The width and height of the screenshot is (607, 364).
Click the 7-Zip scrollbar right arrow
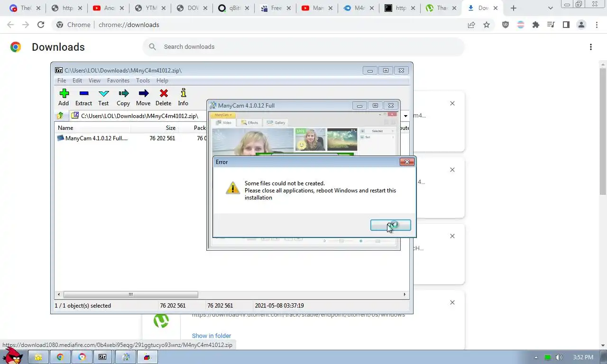point(405,294)
